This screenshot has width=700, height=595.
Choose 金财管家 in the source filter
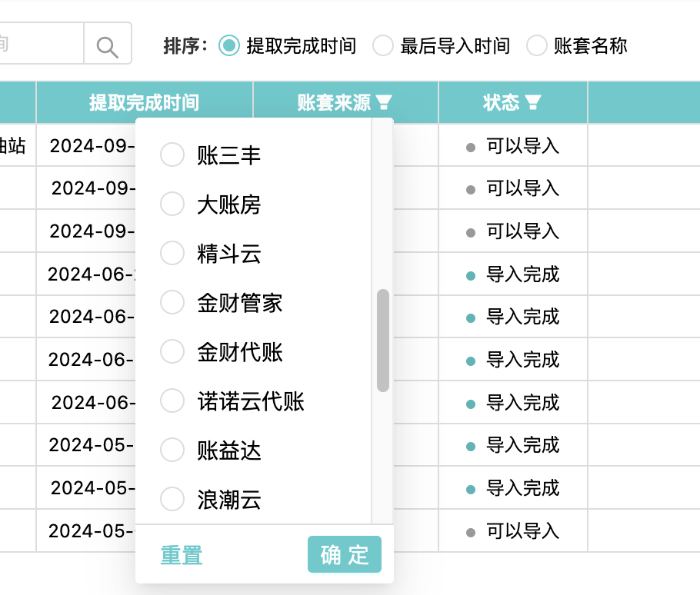tap(172, 302)
